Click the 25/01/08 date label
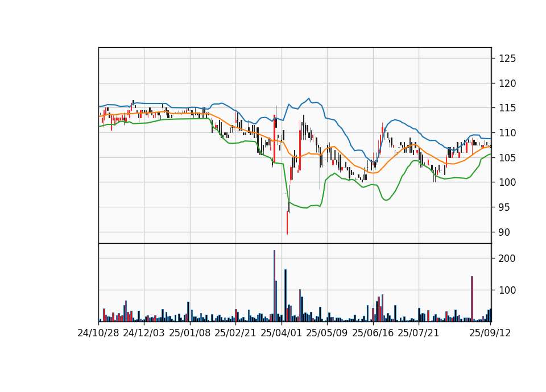This screenshot has height=392, width=546. 190,333
